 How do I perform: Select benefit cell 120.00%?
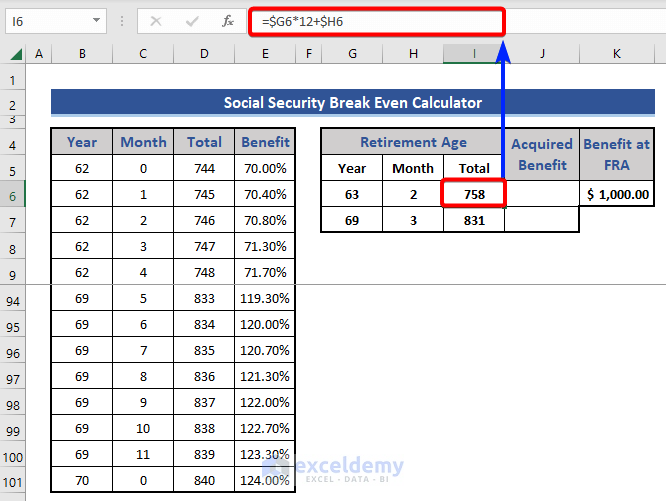265,324
